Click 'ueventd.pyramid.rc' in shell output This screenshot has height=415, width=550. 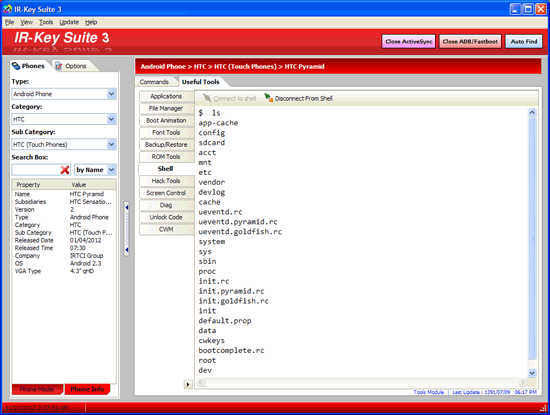point(238,222)
